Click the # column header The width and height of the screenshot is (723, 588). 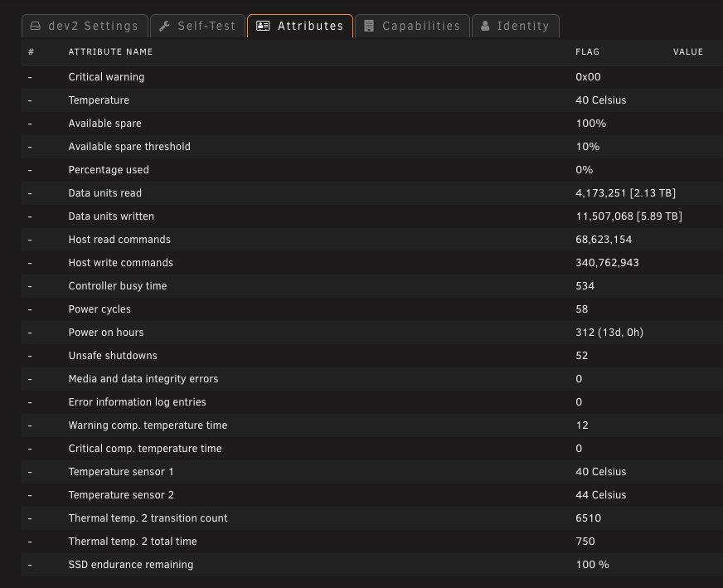[31, 51]
